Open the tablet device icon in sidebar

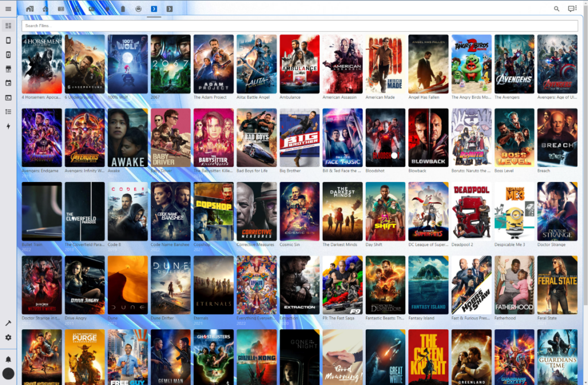point(8,40)
